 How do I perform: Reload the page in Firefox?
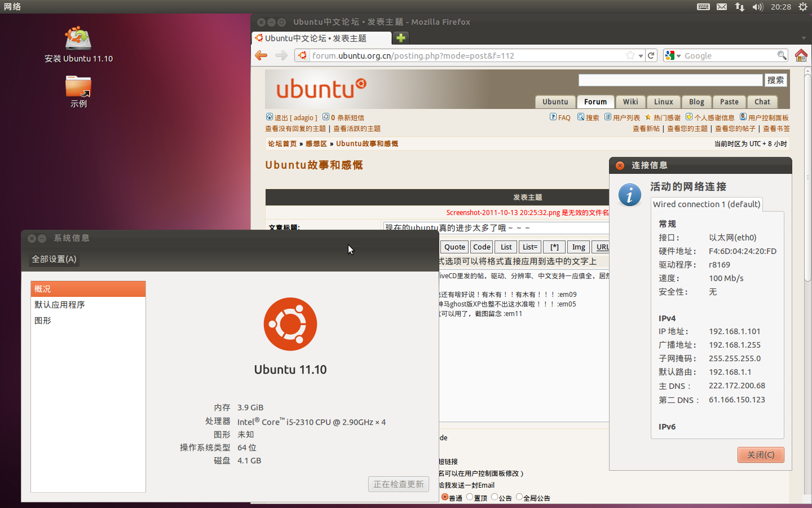651,55
